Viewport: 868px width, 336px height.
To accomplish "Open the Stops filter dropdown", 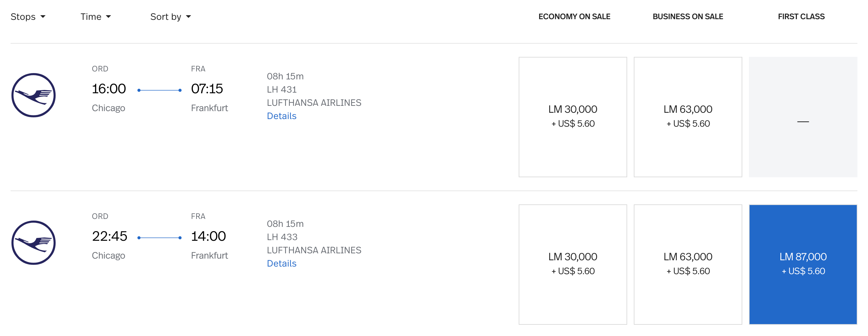I will click(28, 17).
